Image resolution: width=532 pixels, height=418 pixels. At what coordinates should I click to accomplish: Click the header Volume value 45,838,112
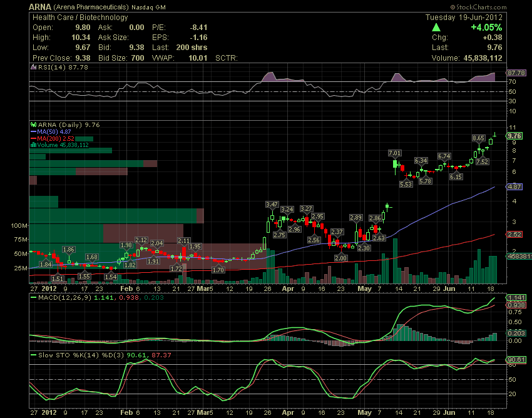[x=483, y=58]
